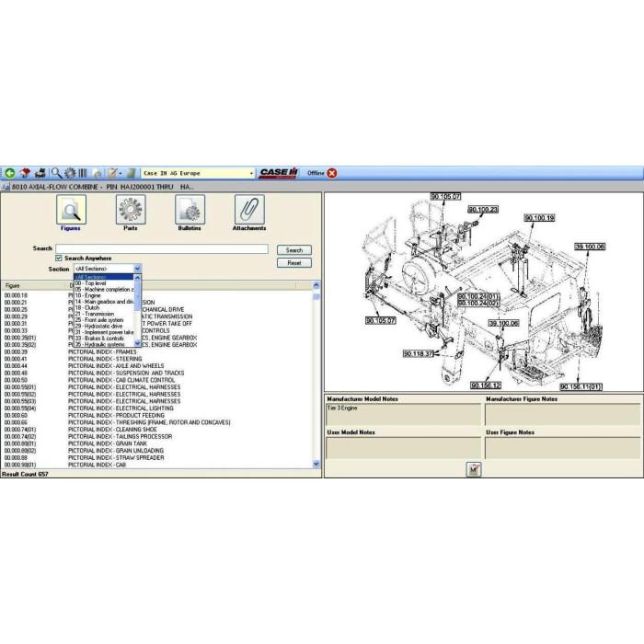Select row PICTORIAL INDEX - ELECTRICAL, LIGHTING
This screenshot has height=644, width=644.
coord(158,408)
